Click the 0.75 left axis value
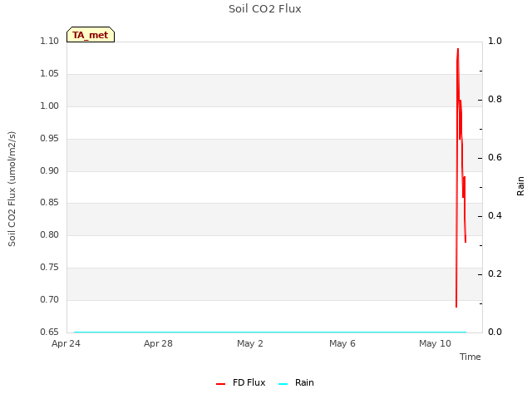Image resolution: width=532 pixels, height=399 pixels. 50,268
